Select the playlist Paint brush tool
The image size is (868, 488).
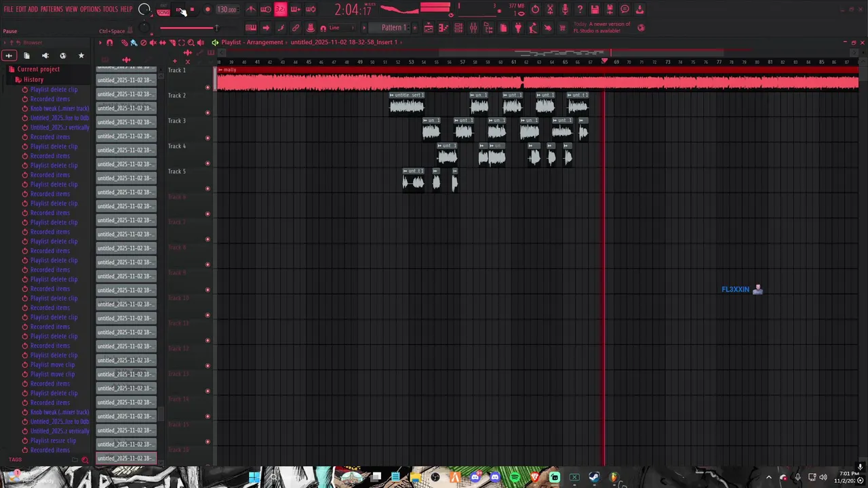pyautogui.click(x=134, y=43)
